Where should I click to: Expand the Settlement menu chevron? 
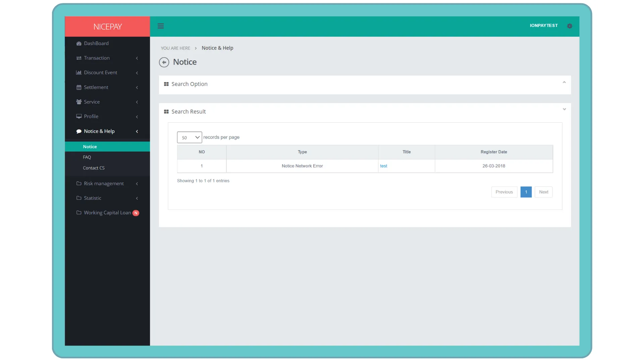coord(137,87)
